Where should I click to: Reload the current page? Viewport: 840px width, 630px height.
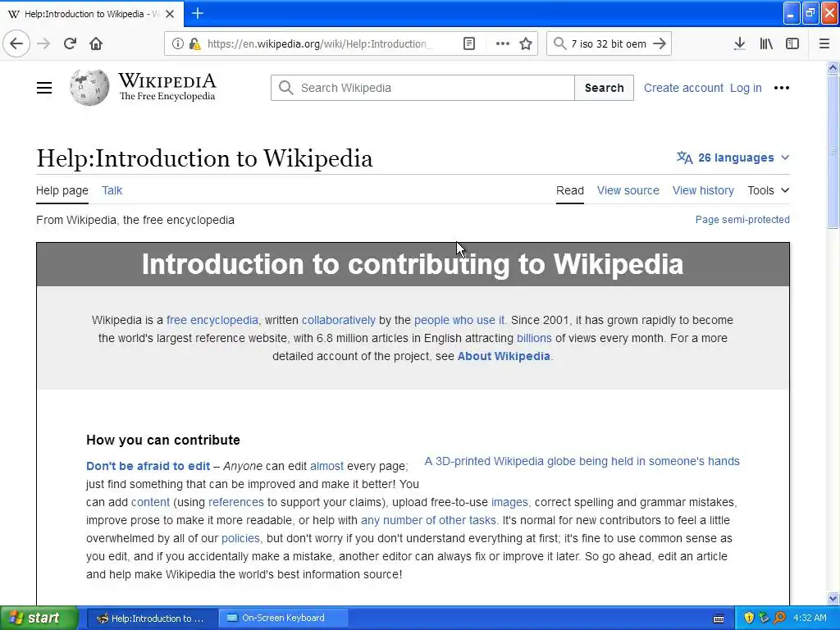71,43
